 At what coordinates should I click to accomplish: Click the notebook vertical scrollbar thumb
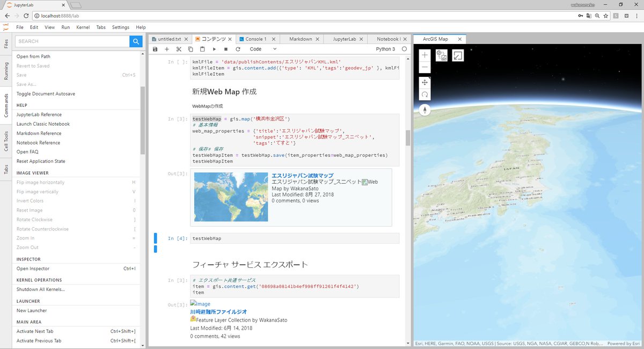point(408,138)
